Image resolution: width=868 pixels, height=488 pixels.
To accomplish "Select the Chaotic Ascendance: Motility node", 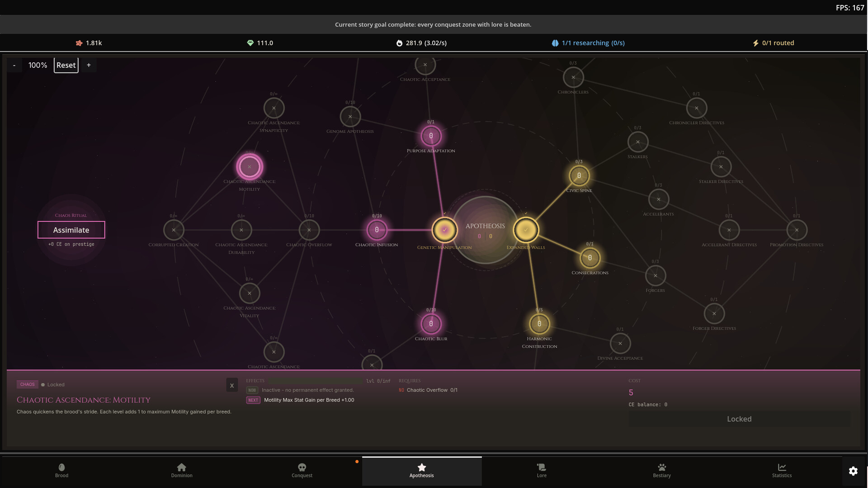I will click(250, 167).
